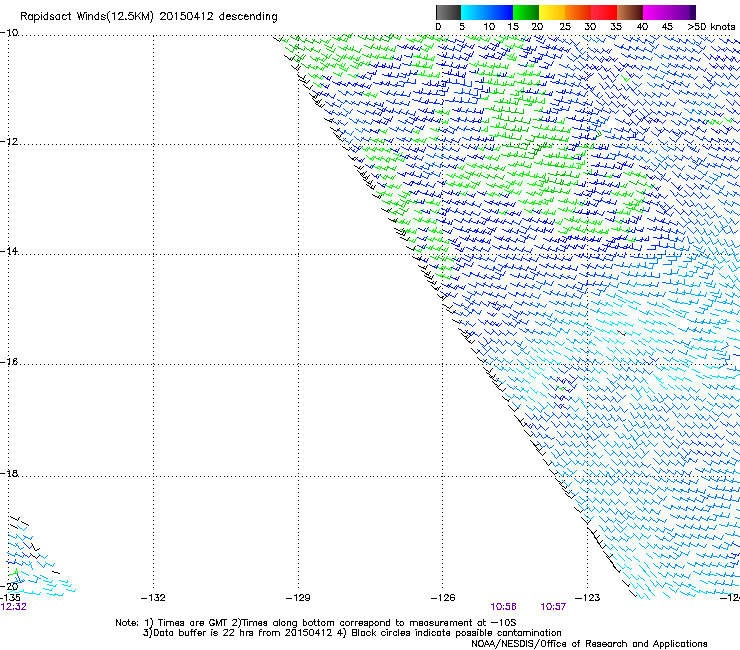Click the 'Data buffer is 22 hrs' note line
This screenshot has width=740, height=650.
[352, 633]
